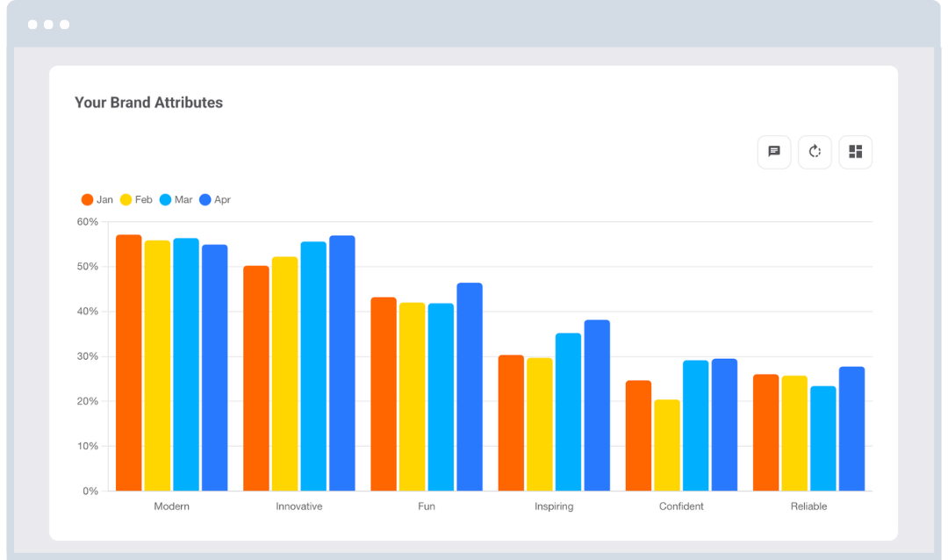Click the Reliable category label

pyautogui.click(x=808, y=506)
